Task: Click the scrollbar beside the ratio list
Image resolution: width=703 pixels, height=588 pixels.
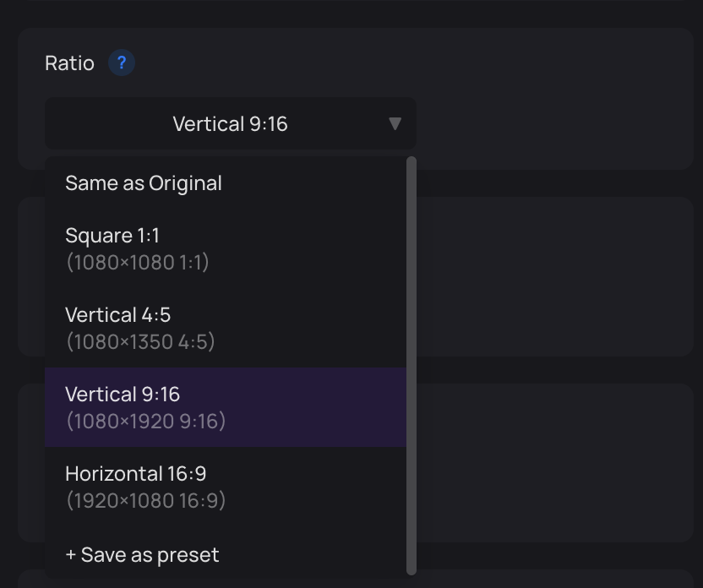Action: click(411, 363)
